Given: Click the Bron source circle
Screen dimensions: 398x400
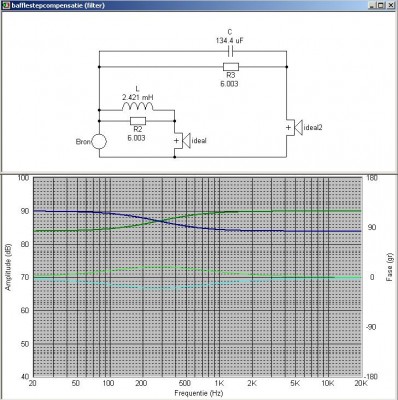Looking at the screenshot, I should click(x=99, y=142).
